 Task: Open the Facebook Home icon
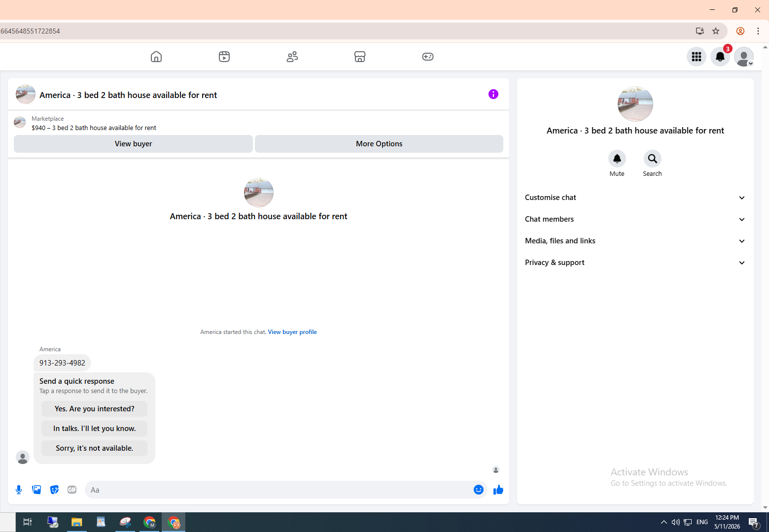coord(156,57)
